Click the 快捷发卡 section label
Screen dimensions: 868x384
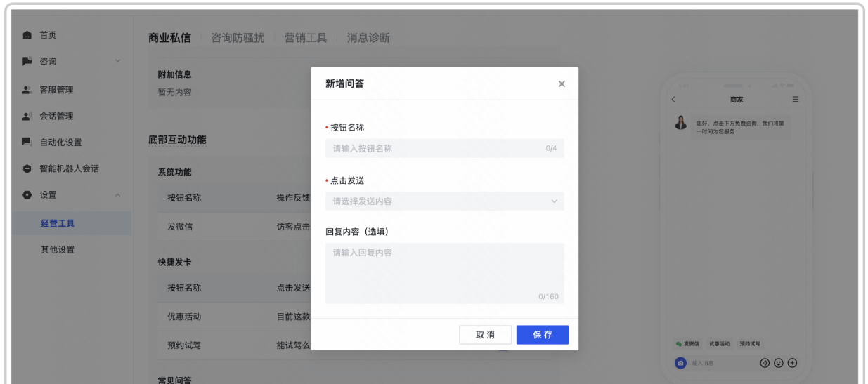coord(174,263)
